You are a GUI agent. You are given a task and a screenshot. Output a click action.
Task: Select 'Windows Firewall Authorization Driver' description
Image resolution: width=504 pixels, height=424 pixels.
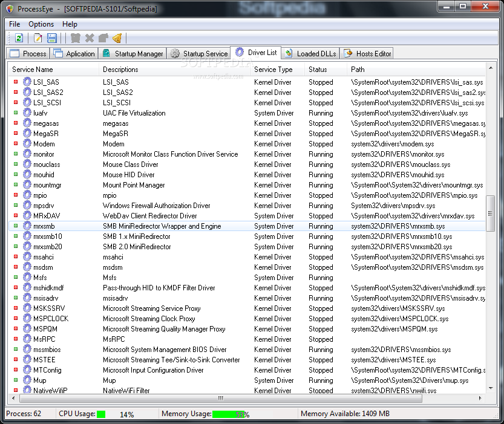pos(156,206)
